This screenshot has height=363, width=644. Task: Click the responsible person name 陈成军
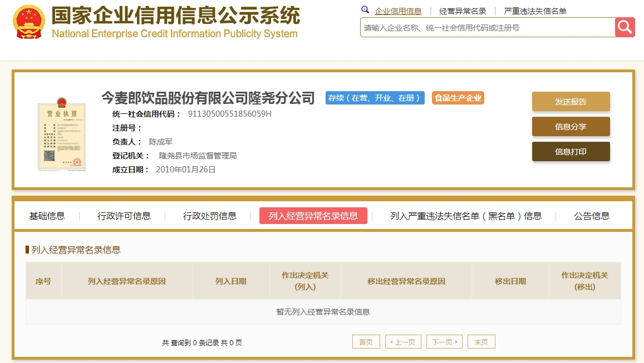[x=161, y=142]
